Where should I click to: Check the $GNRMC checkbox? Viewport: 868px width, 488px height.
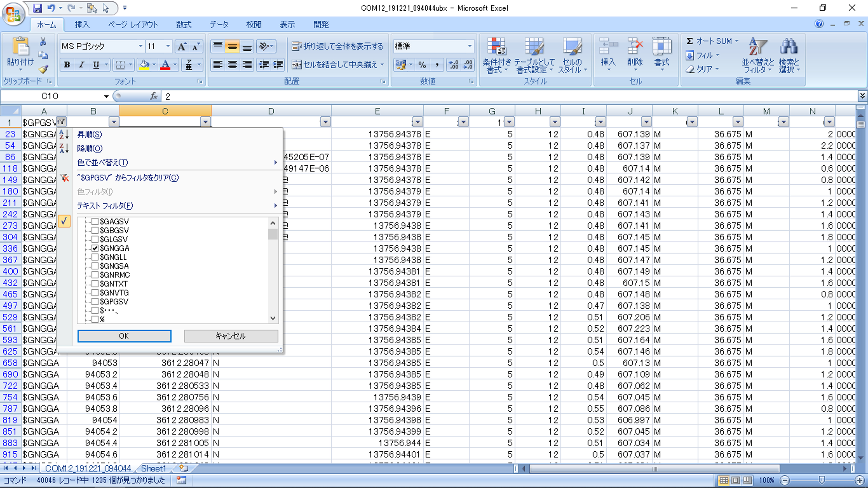point(95,275)
